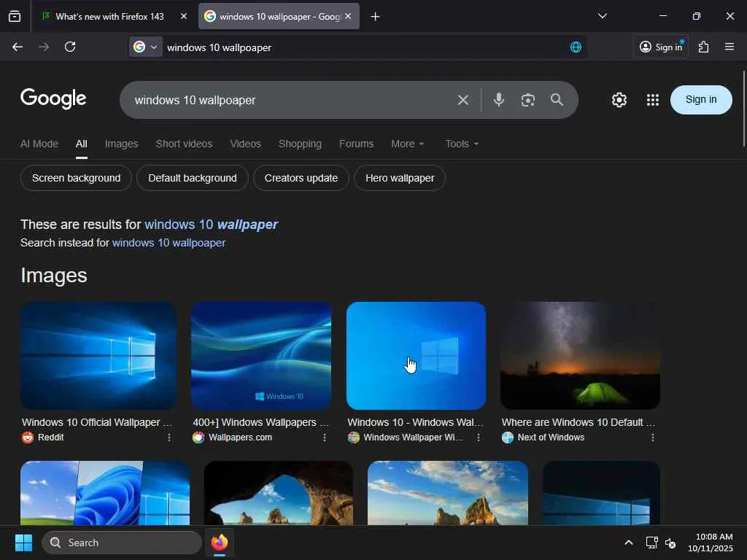Click into the Google search input field
This screenshot has height=560, width=747.
290,100
